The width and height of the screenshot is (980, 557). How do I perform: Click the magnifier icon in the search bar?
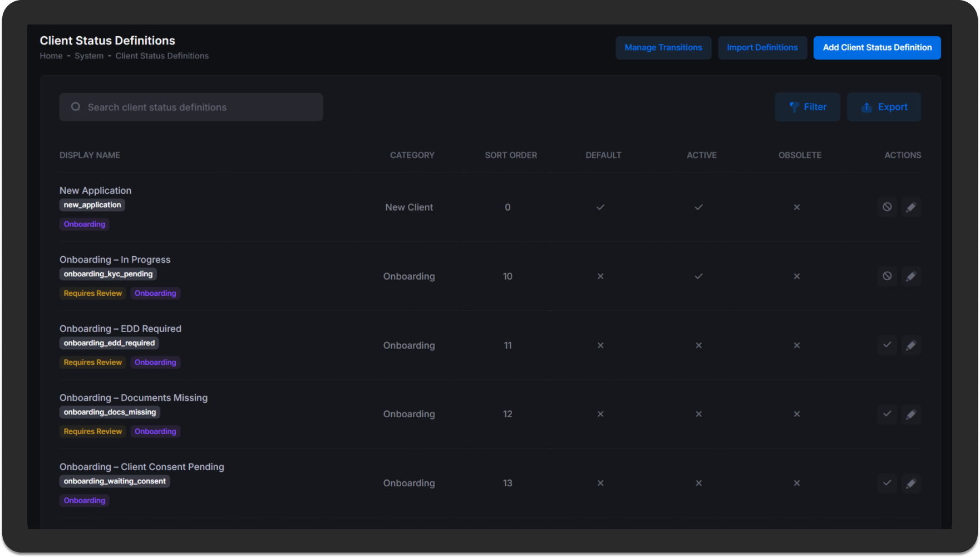pos(76,106)
